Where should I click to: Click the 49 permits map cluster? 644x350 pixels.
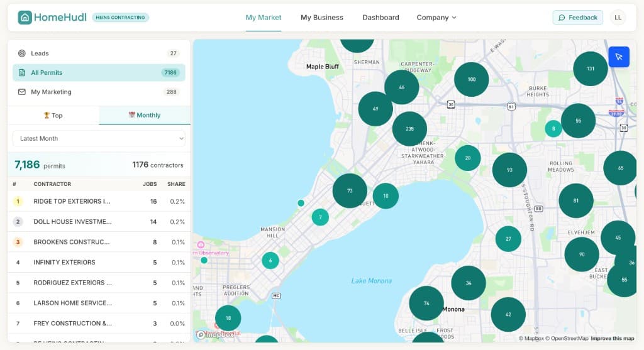coord(375,109)
